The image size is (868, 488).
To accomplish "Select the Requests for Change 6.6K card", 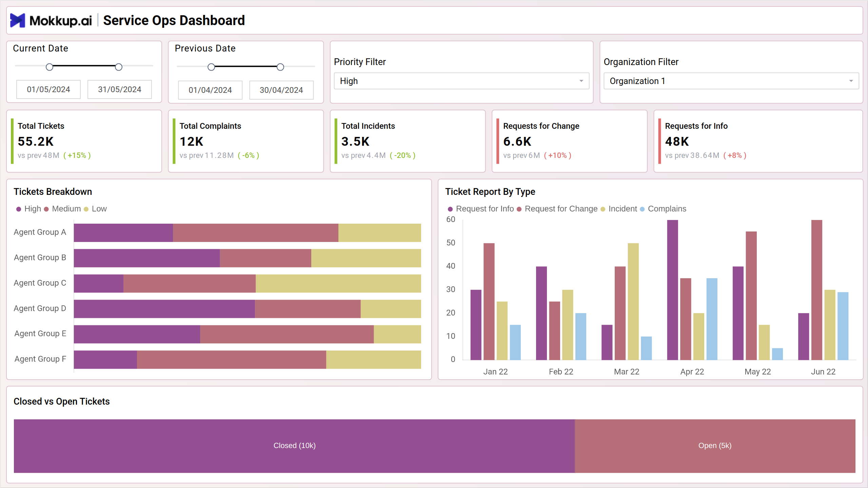I will tap(570, 141).
